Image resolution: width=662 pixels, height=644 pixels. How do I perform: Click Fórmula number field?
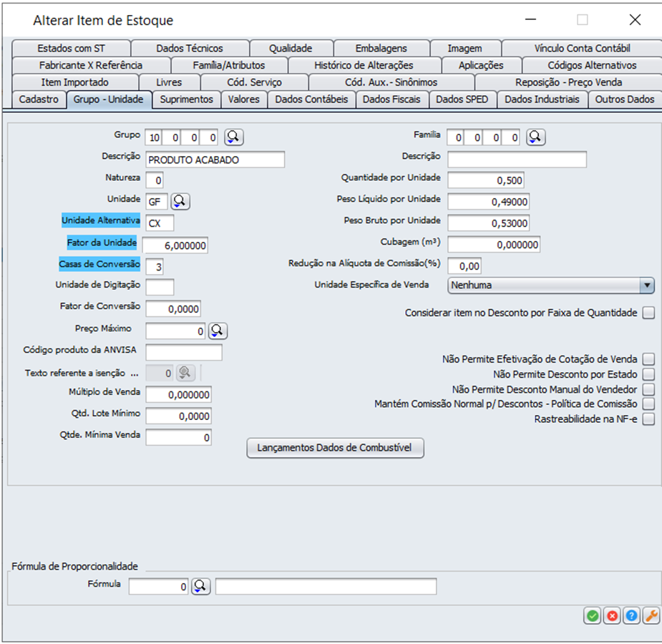[159, 587]
